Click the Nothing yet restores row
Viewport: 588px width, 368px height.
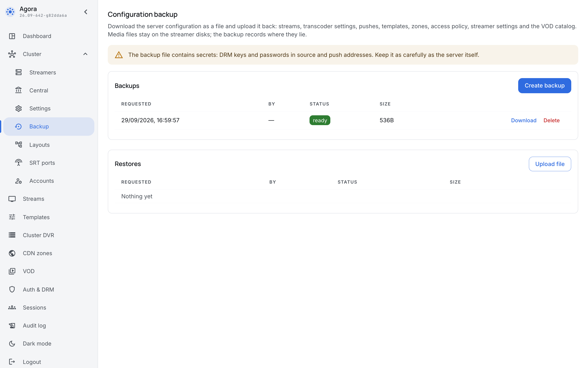343,196
